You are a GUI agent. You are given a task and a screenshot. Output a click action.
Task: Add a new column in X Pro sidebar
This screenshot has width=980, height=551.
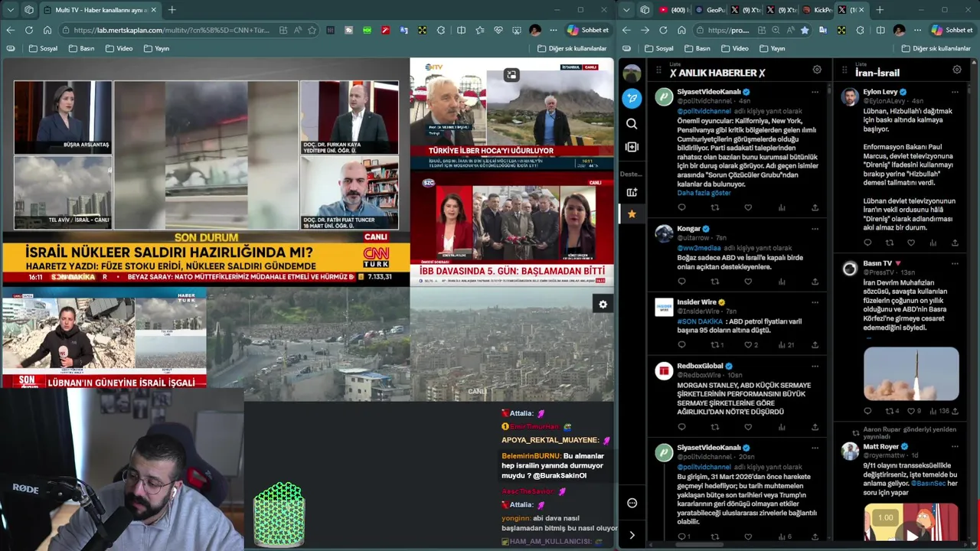pos(632,147)
